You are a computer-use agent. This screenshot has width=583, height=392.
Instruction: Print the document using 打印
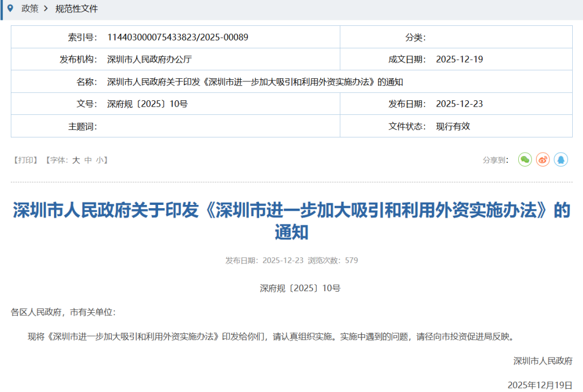tap(25, 160)
